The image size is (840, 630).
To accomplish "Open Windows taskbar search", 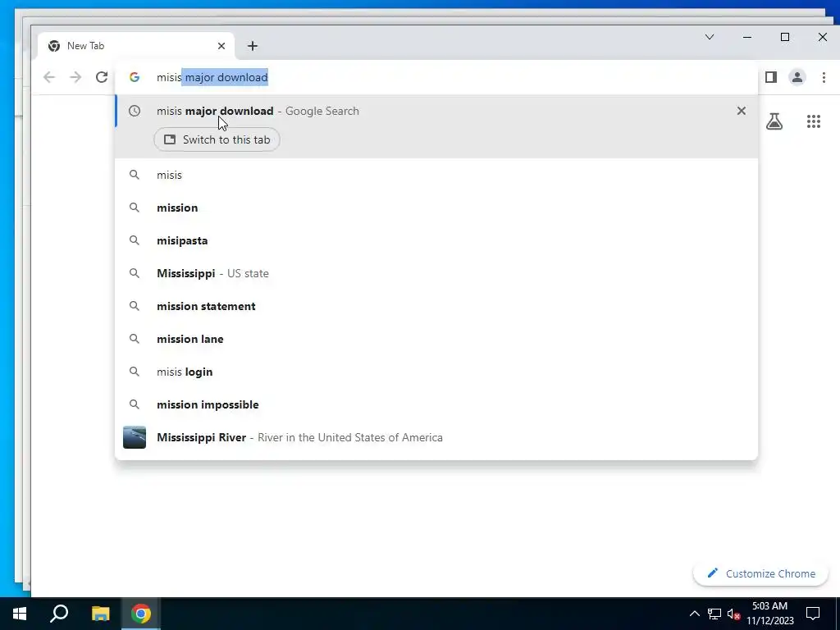I will tap(59, 614).
